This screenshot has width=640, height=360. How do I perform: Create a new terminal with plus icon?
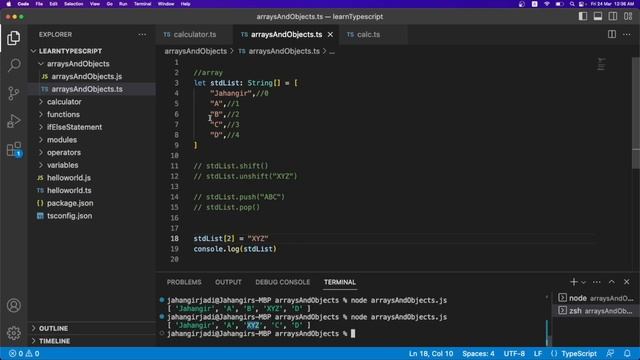tap(573, 282)
